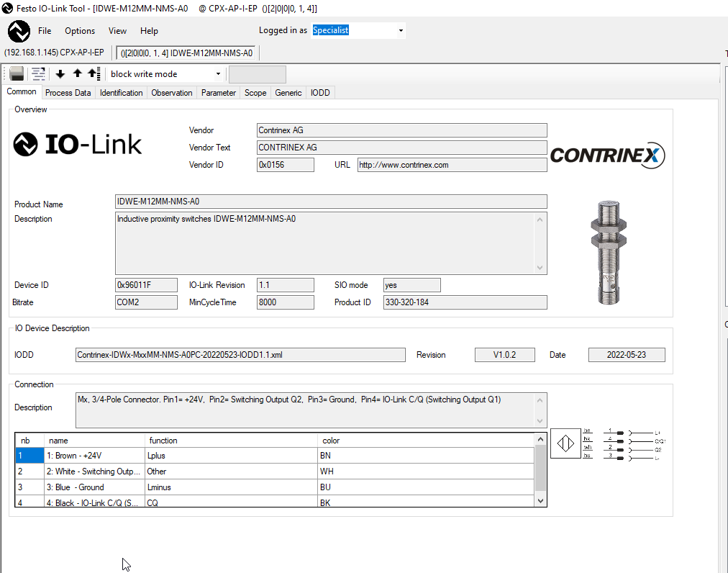Click the WH color cell

[x=426, y=472]
